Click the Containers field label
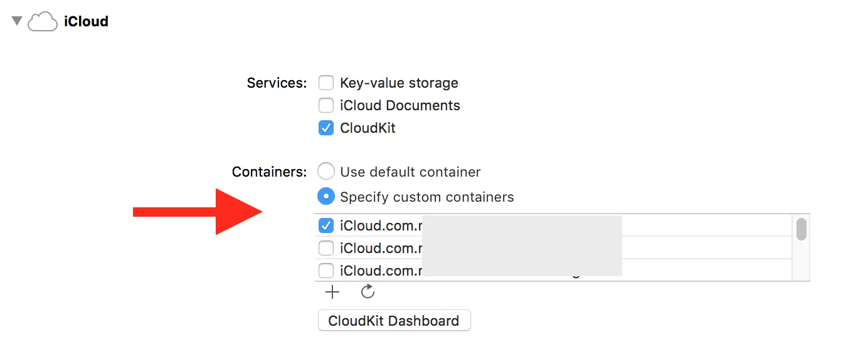Screen dimensions: 868x347 [x=270, y=172]
